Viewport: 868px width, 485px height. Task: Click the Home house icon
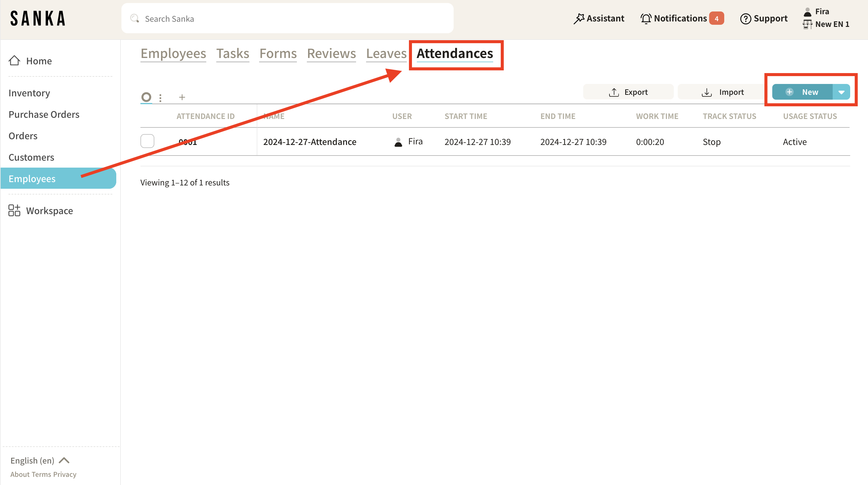14,61
